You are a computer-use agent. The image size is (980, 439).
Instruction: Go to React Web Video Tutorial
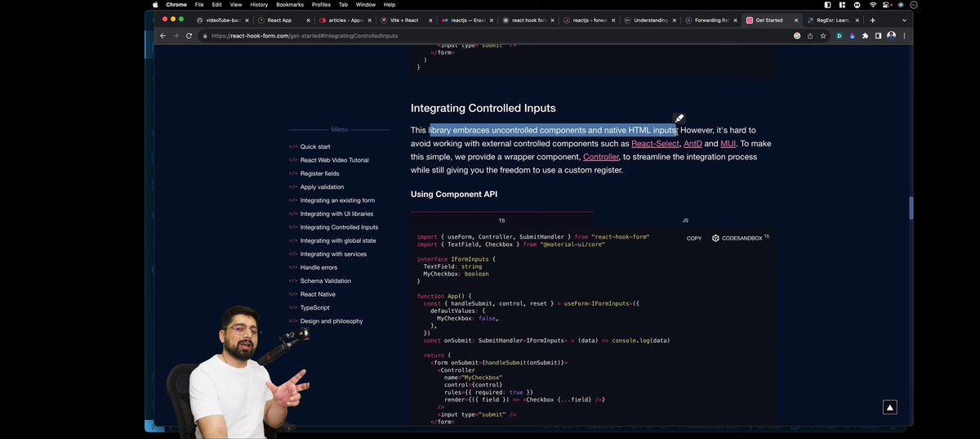pyautogui.click(x=334, y=160)
